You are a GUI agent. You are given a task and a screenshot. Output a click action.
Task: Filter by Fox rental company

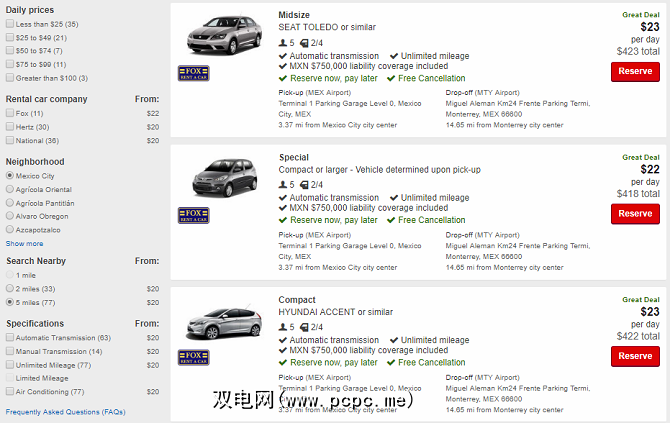click(10, 113)
